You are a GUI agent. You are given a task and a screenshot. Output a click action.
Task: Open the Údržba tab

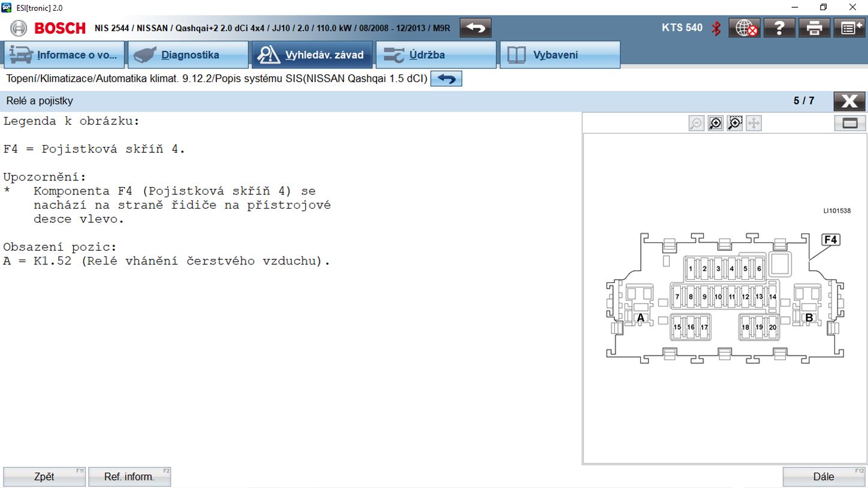(436, 55)
